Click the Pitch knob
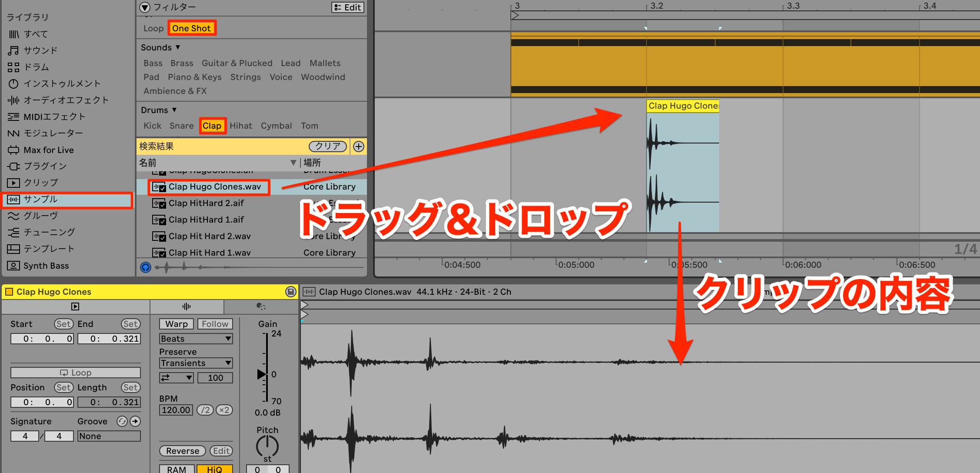Screen dimensions: 980x473 coord(267,446)
